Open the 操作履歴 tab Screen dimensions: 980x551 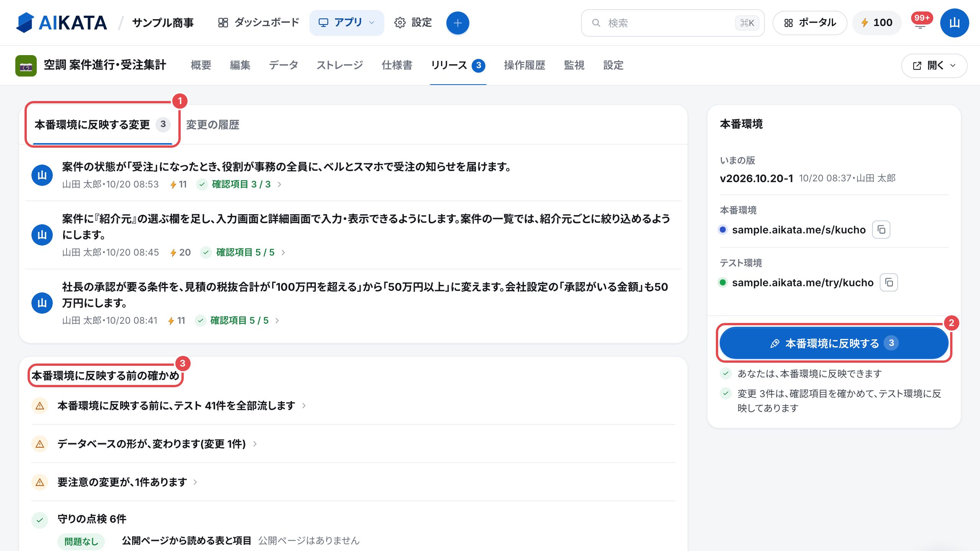524,65
